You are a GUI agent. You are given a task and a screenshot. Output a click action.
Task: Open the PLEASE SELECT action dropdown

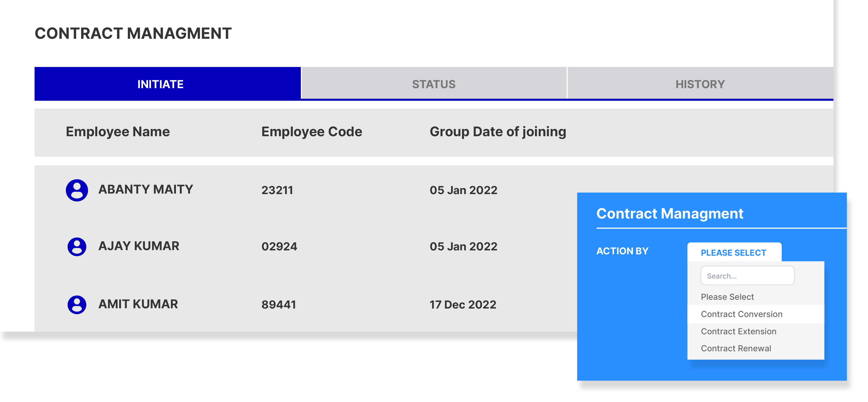pyautogui.click(x=734, y=252)
